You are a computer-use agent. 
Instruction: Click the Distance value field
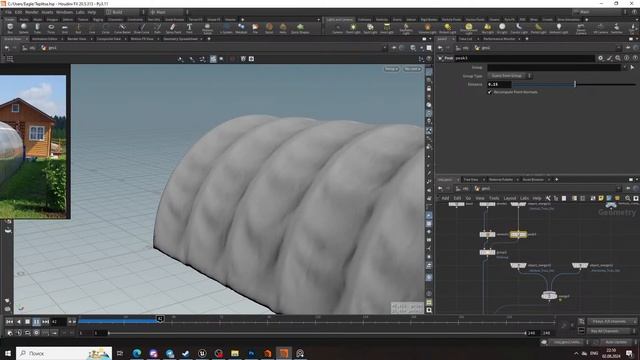click(x=499, y=84)
